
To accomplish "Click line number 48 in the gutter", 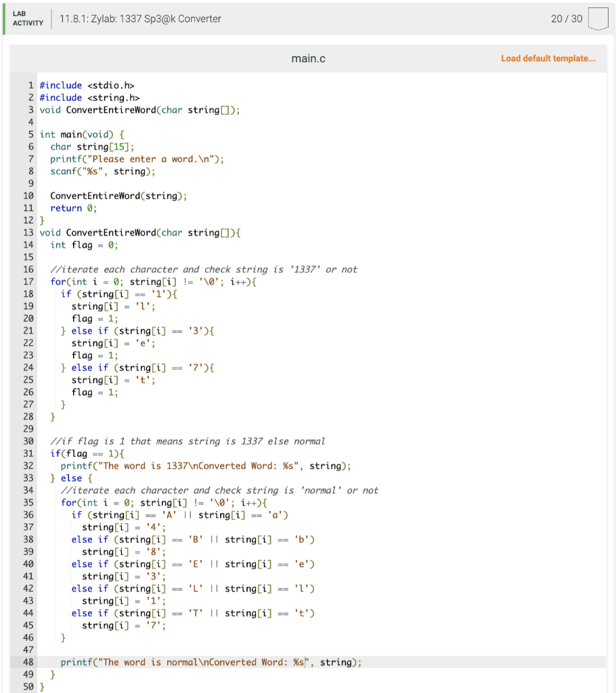I will click(x=28, y=662).
